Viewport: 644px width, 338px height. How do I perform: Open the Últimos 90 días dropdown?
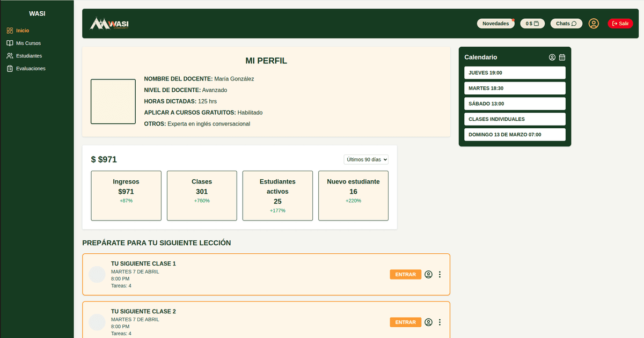click(x=365, y=159)
